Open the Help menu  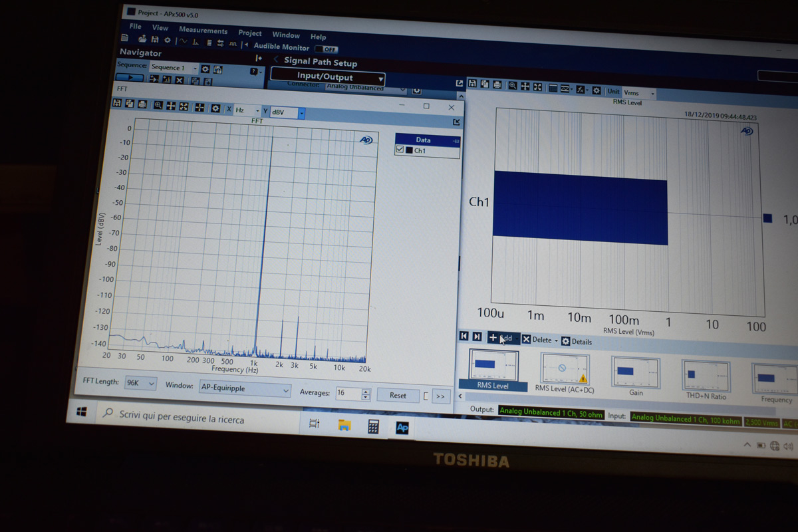[x=318, y=37]
